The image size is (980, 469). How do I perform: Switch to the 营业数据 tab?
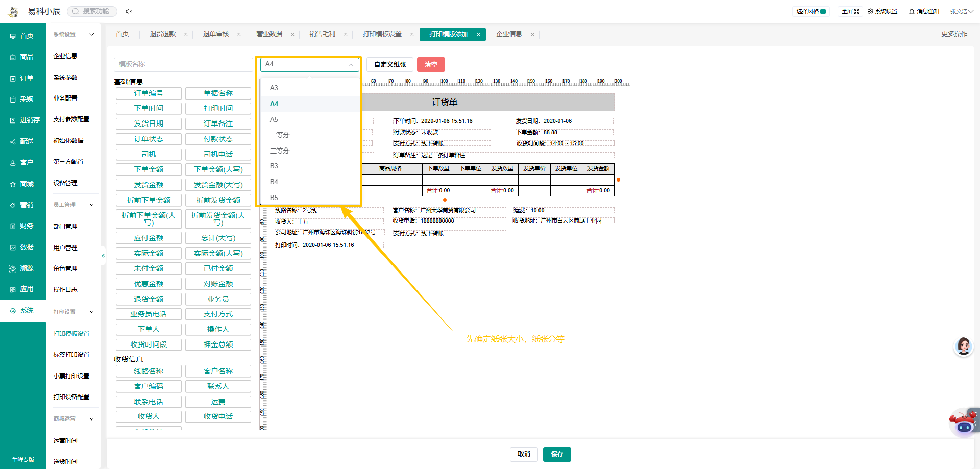[x=269, y=34]
